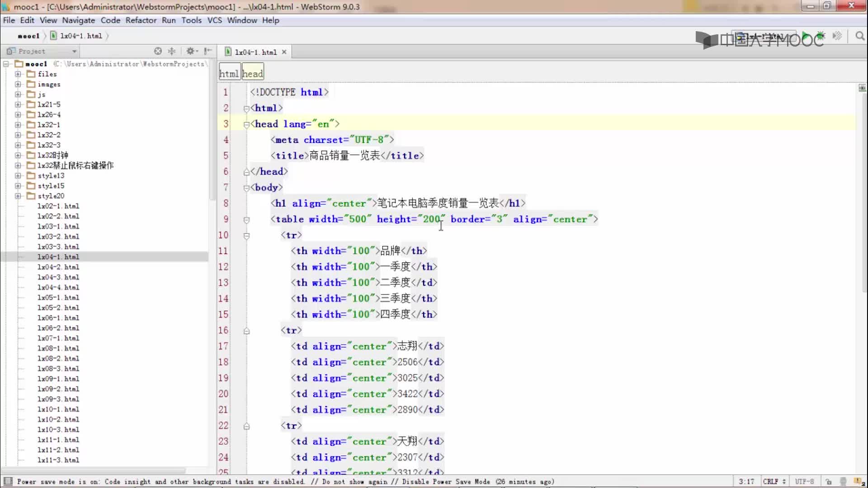Fold the tr block at line 16
The image size is (868, 488).
point(246,331)
